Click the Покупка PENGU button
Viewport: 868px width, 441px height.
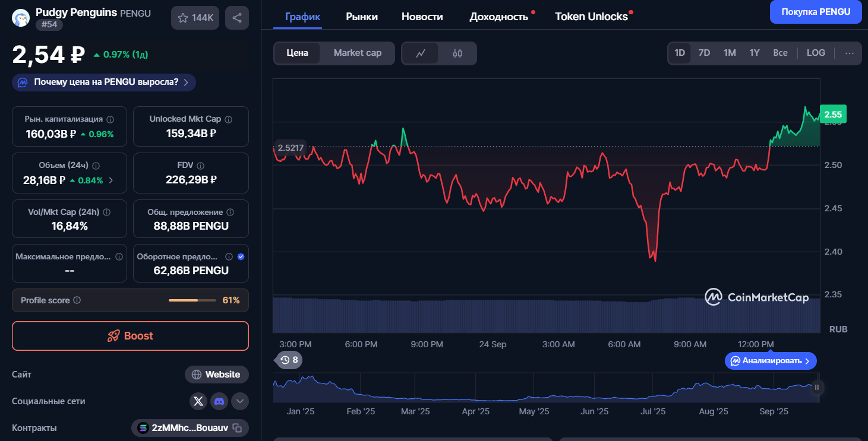pos(815,12)
